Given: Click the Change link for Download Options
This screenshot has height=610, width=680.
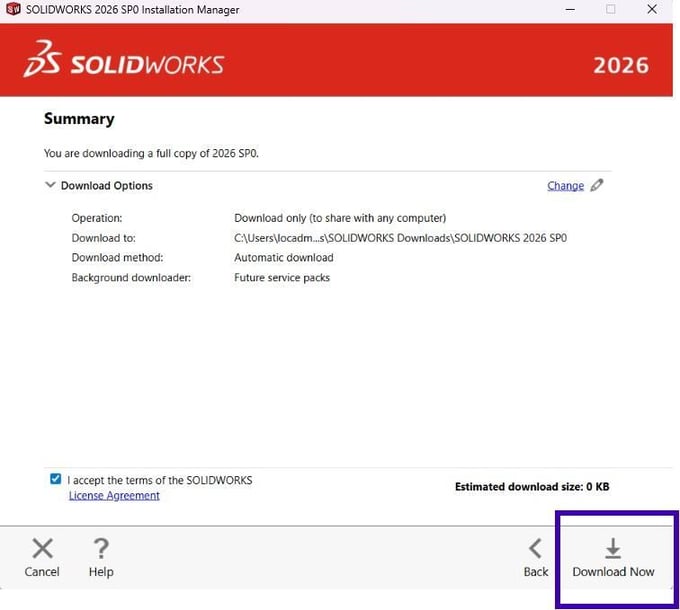Looking at the screenshot, I should click(x=565, y=186).
